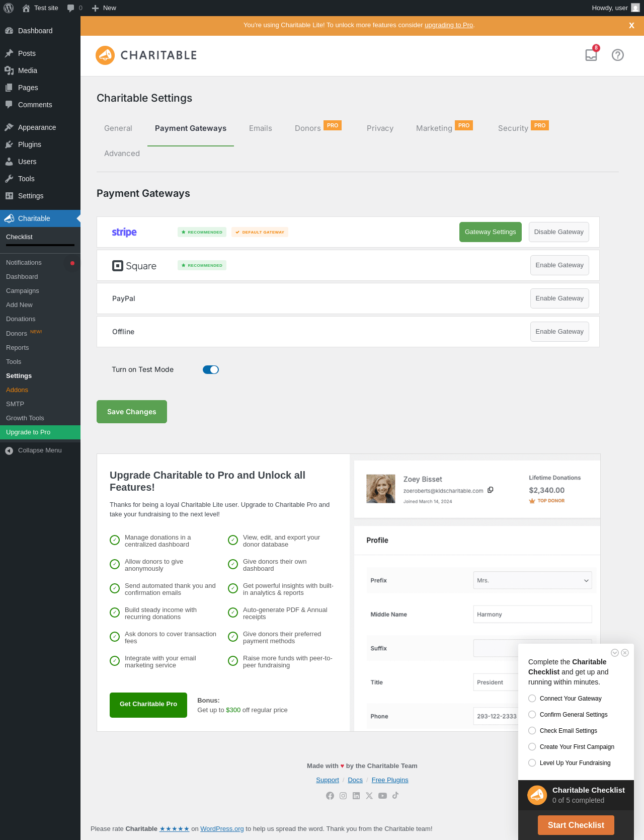644x840 pixels.
Task: Open Appearance in the sidebar
Action: click(x=40, y=127)
